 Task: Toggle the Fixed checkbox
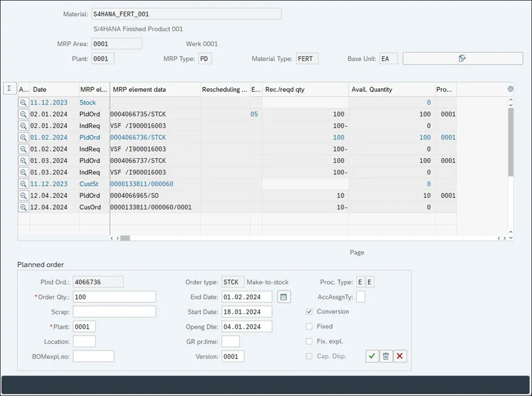tap(309, 326)
